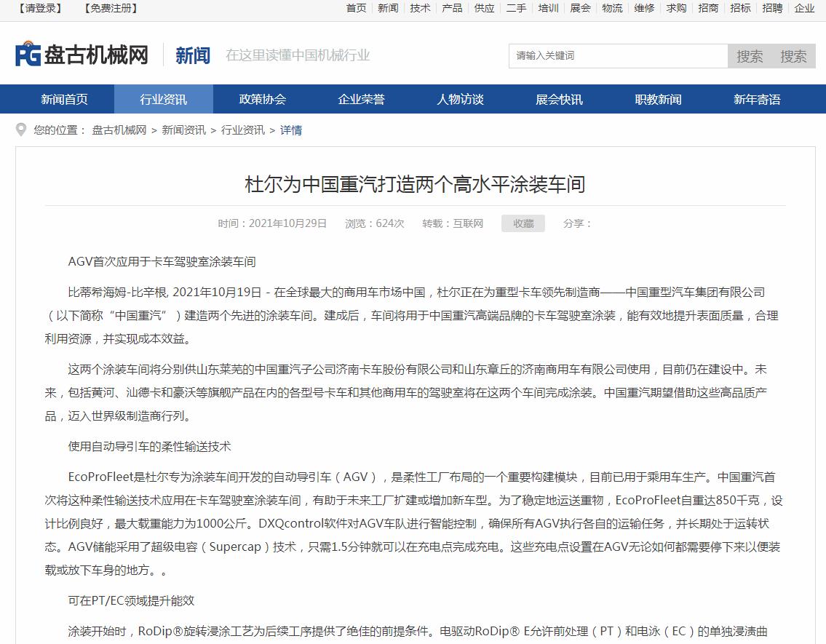Click 新闻资讯 in the breadcrumb
826x644 pixels.
click(x=184, y=130)
